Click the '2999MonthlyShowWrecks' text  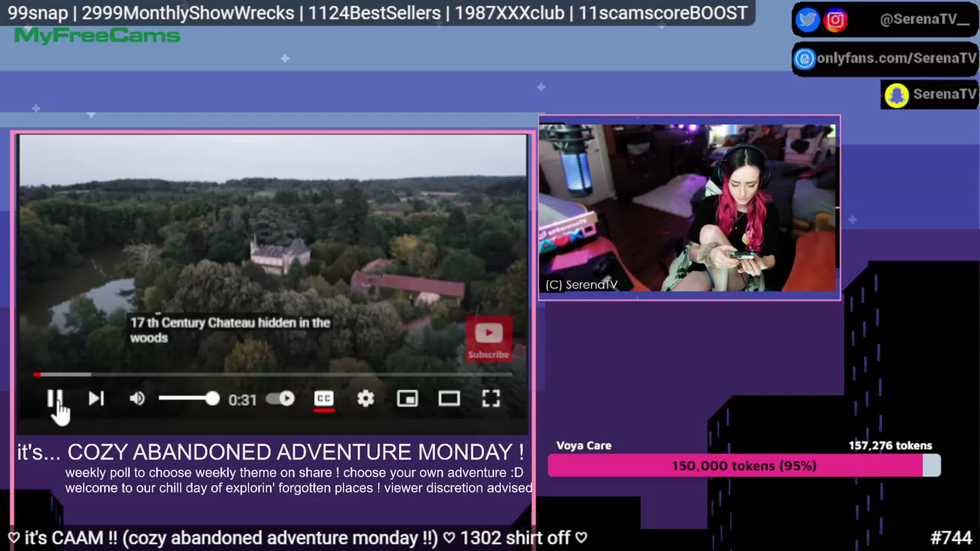[x=188, y=13]
